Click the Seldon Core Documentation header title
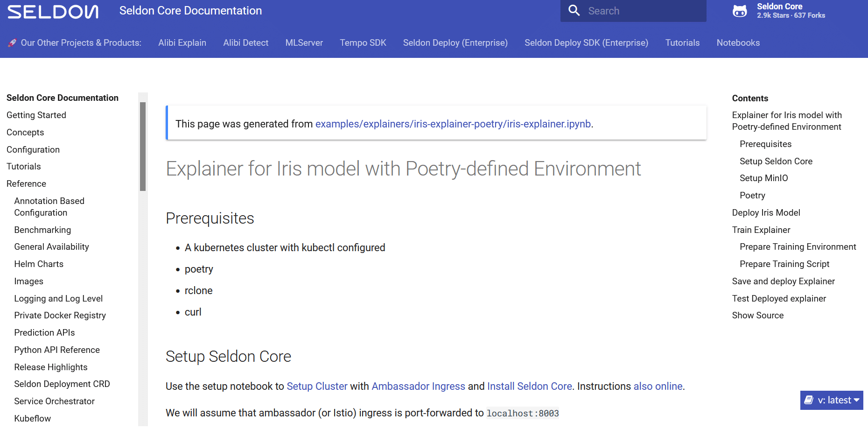 [x=190, y=11]
